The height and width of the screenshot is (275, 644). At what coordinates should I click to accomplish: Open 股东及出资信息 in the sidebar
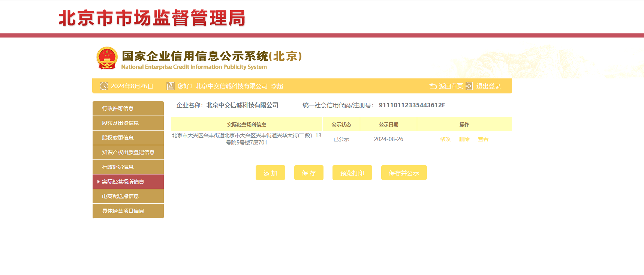click(x=128, y=123)
